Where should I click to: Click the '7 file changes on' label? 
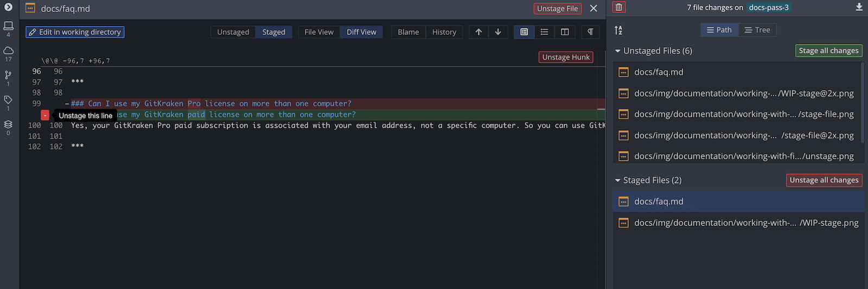tap(715, 8)
